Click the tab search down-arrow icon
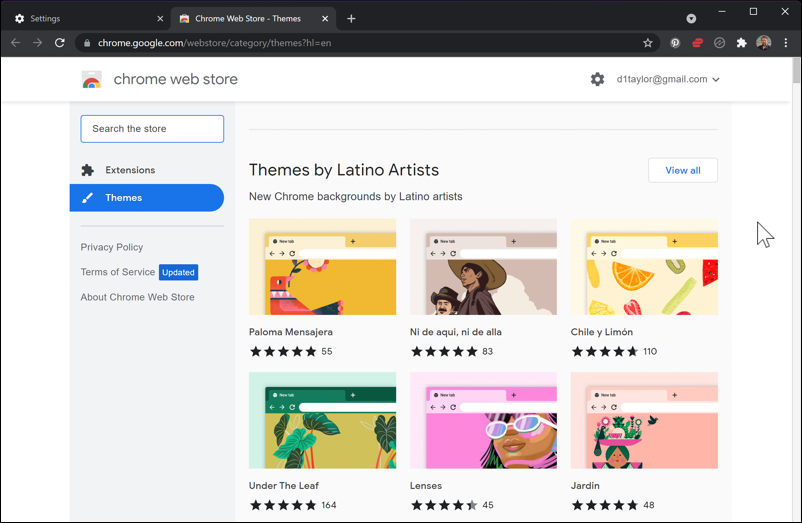802x523 pixels. click(691, 19)
